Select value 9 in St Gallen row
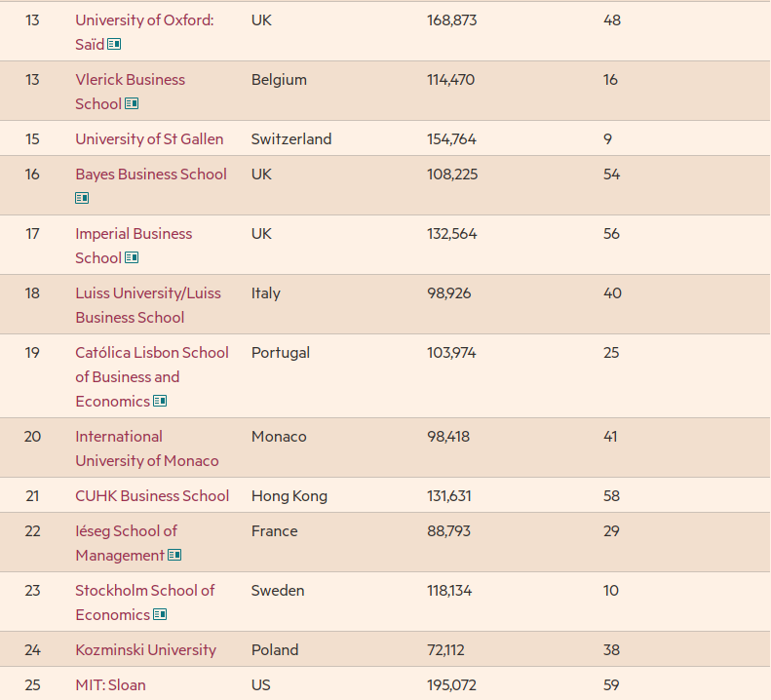 (608, 139)
